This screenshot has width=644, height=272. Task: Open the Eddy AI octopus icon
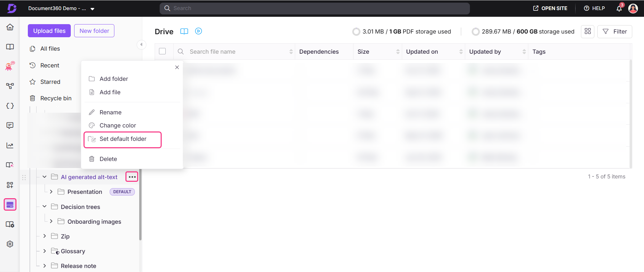pos(10,66)
